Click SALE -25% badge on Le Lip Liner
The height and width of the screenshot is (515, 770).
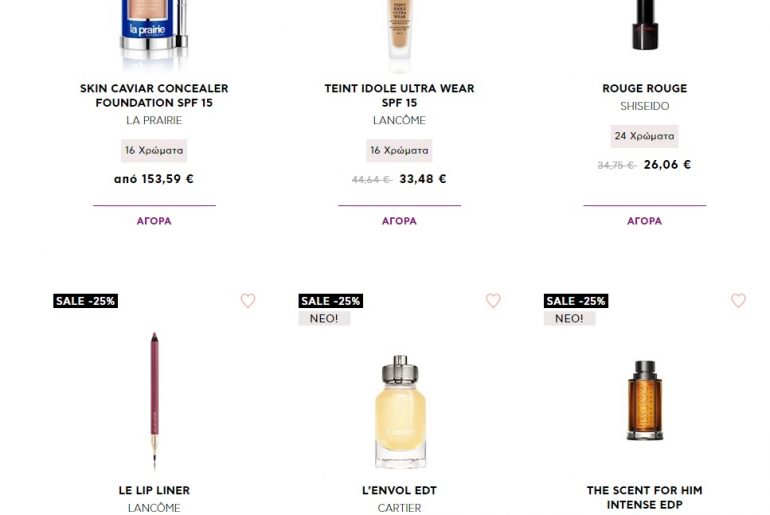tap(85, 301)
